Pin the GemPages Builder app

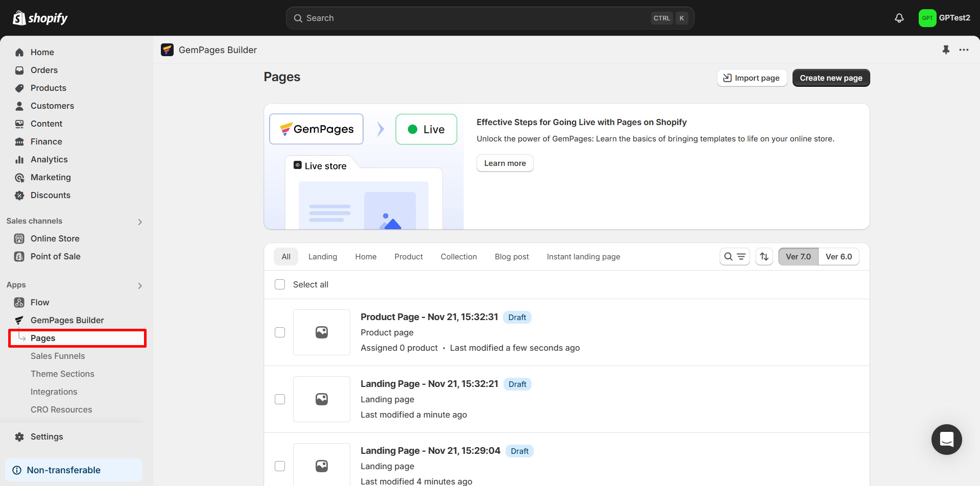pyautogui.click(x=946, y=50)
